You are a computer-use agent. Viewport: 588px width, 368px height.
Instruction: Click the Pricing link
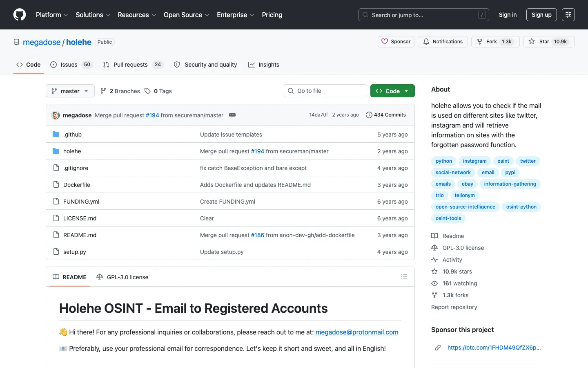272,15
